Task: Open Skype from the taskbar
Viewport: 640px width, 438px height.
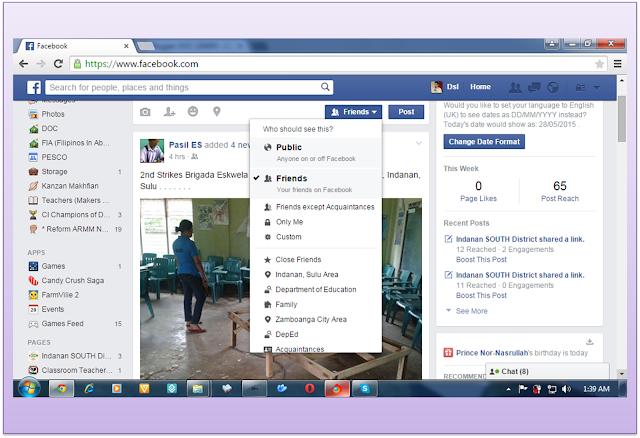Action: tap(364, 389)
